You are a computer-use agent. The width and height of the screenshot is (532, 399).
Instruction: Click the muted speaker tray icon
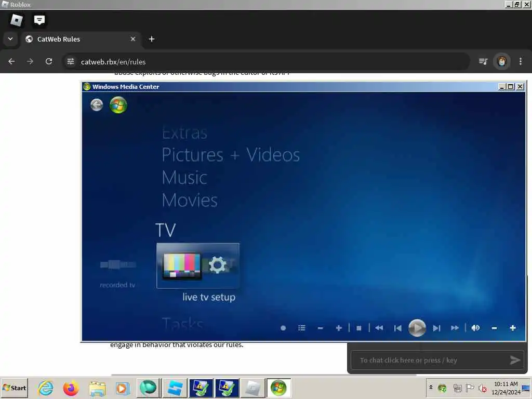pyautogui.click(x=482, y=388)
